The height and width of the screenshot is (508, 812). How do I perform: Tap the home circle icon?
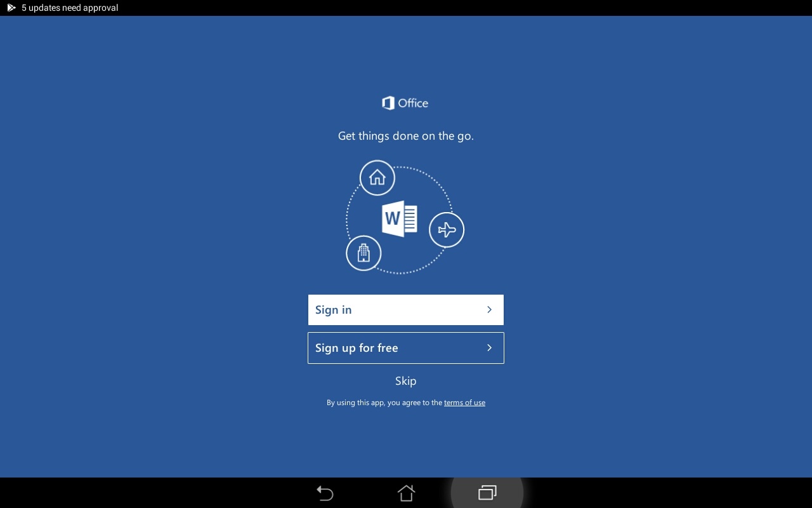pyautogui.click(x=377, y=177)
